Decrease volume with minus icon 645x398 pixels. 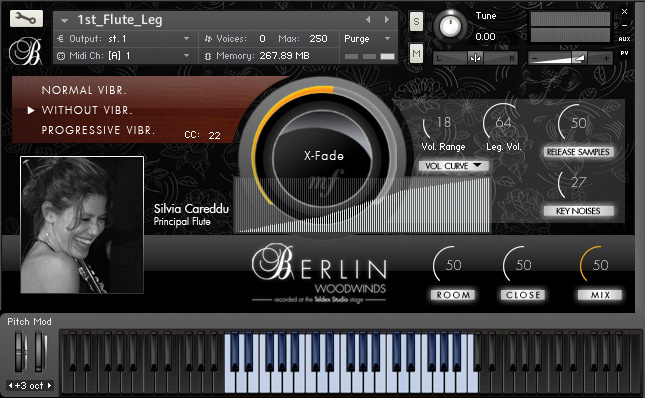tap(534, 59)
